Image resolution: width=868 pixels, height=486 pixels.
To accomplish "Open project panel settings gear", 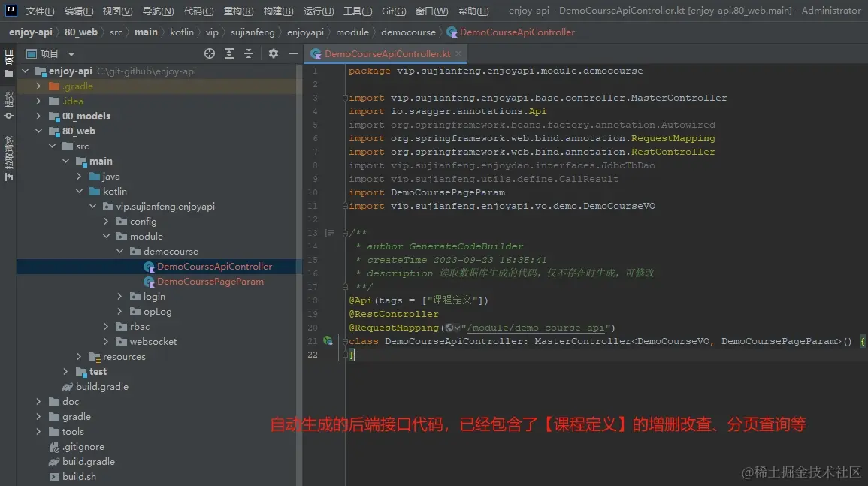I will pyautogui.click(x=274, y=53).
